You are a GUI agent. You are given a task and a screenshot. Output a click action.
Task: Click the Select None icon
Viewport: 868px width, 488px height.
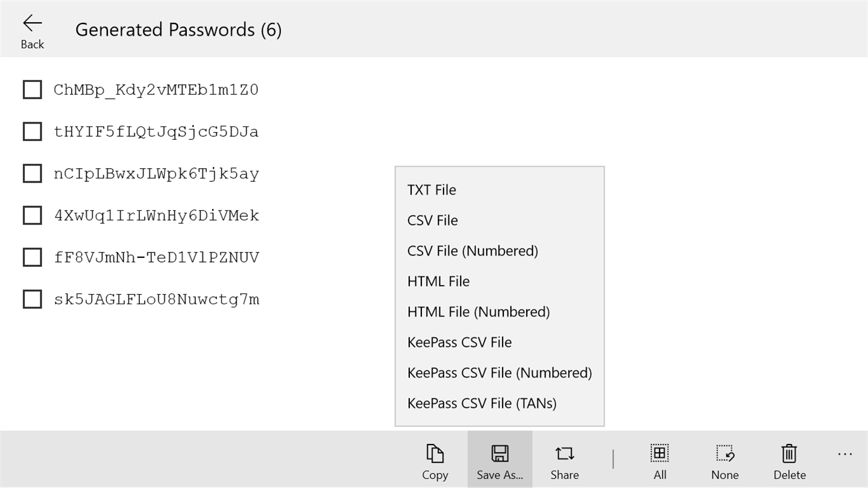[725, 454]
